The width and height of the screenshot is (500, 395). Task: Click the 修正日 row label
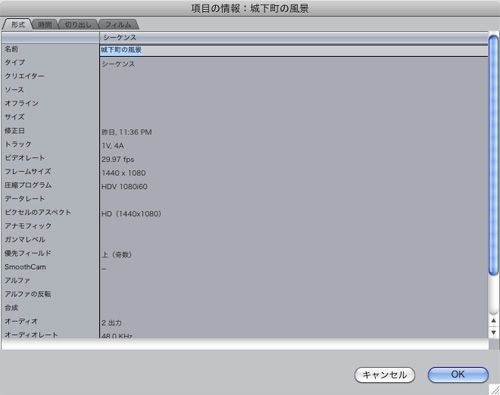(x=15, y=131)
